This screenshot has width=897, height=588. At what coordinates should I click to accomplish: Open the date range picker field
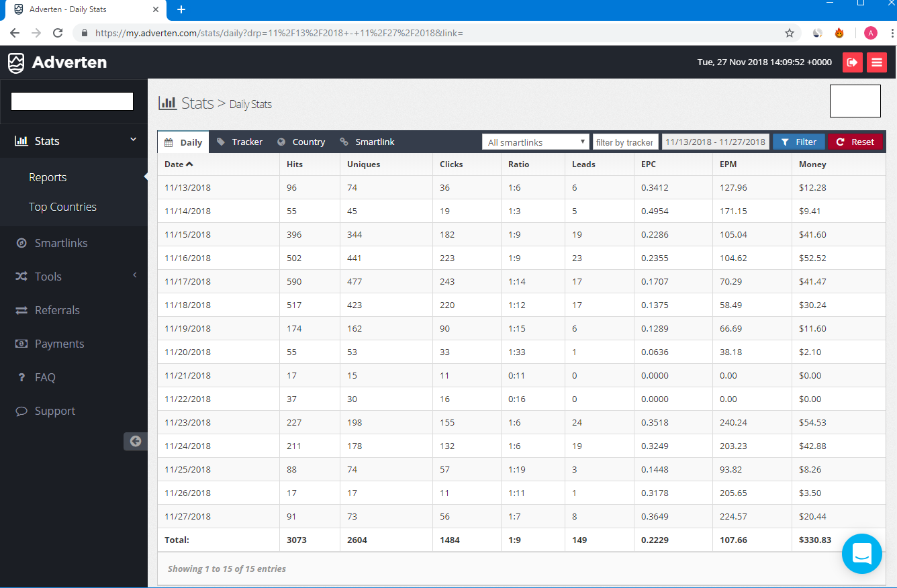(715, 142)
